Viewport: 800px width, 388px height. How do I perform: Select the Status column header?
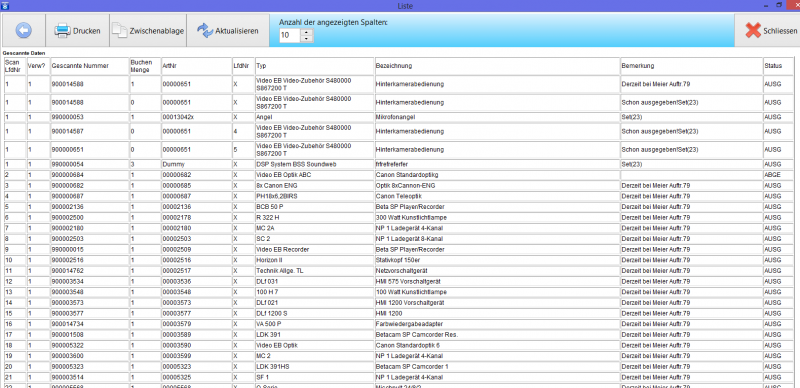tap(779, 66)
